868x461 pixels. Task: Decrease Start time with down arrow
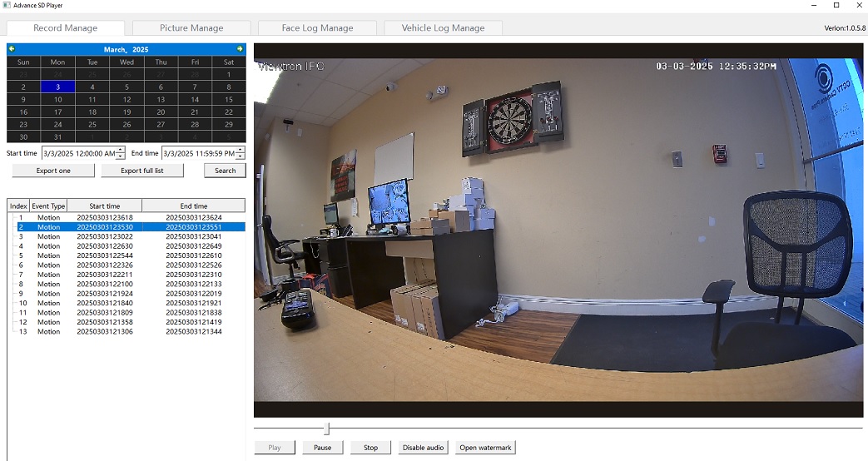tap(121, 156)
